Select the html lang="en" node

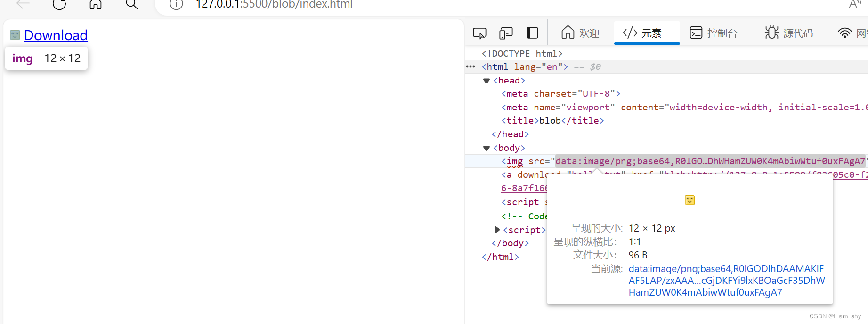click(525, 67)
